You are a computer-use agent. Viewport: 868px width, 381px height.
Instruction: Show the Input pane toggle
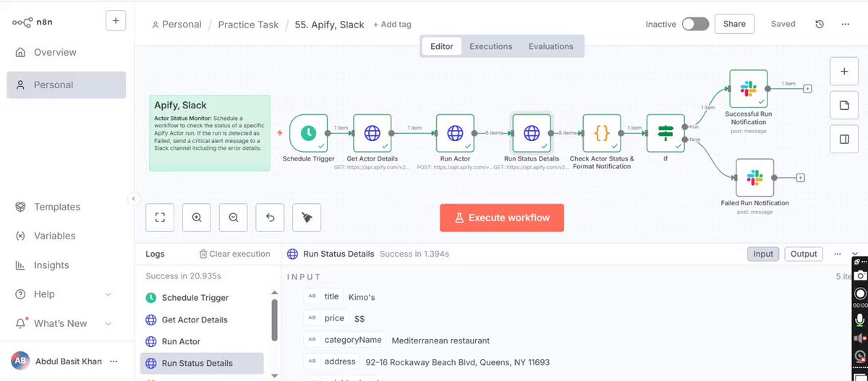click(x=763, y=254)
